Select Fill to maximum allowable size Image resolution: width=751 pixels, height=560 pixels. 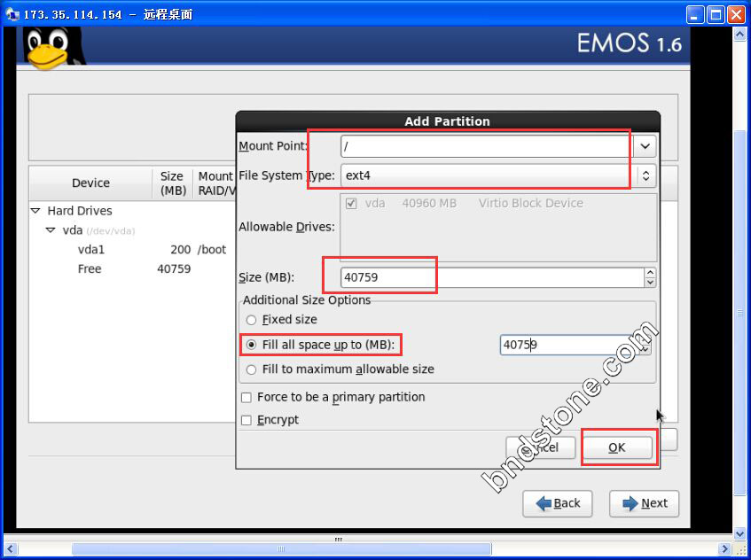[x=251, y=369]
